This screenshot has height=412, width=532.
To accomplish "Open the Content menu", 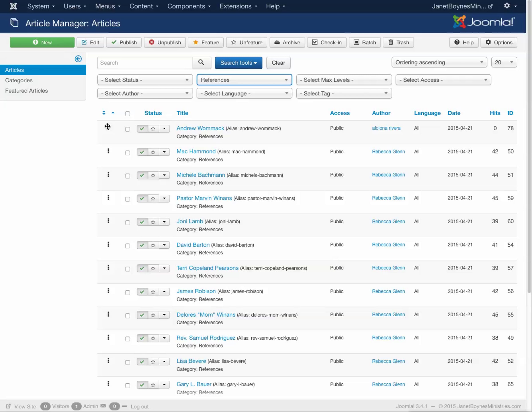I will (144, 6).
